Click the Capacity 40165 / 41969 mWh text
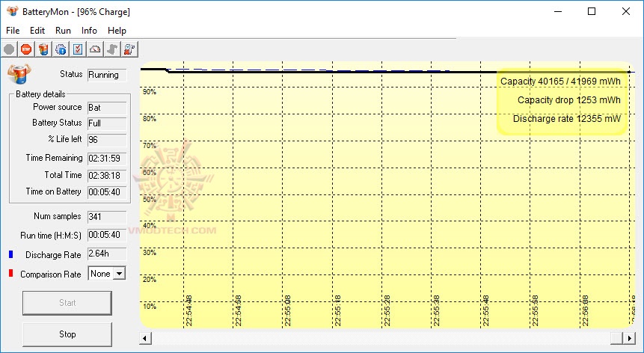Viewport: 644px width, 353px height. 560,82
